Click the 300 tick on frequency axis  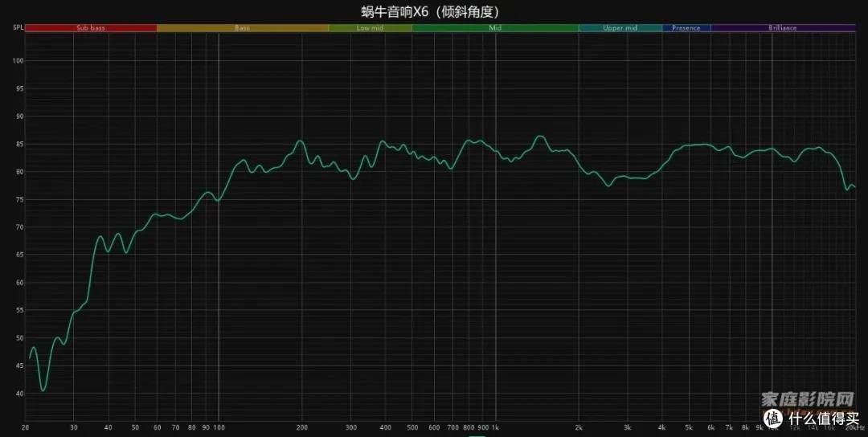coord(351,427)
